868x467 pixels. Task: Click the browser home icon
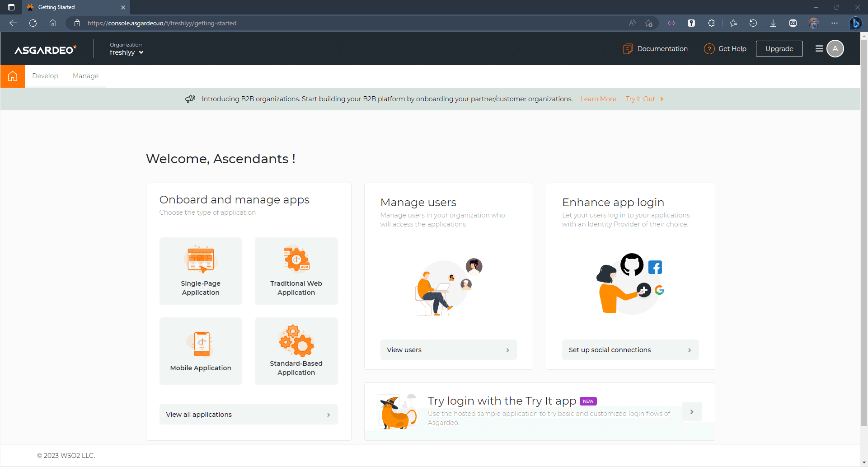click(53, 23)
